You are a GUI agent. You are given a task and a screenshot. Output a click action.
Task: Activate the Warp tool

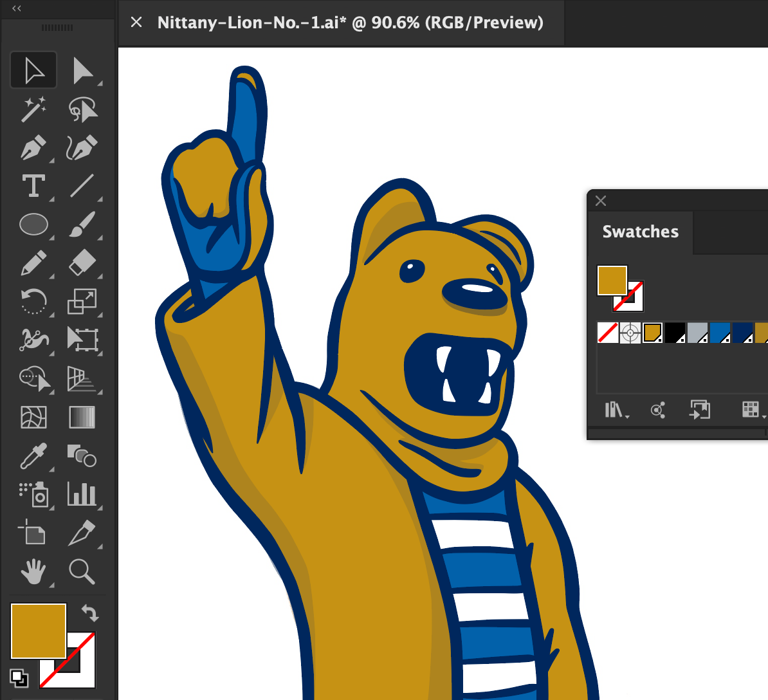coord(33,340)
